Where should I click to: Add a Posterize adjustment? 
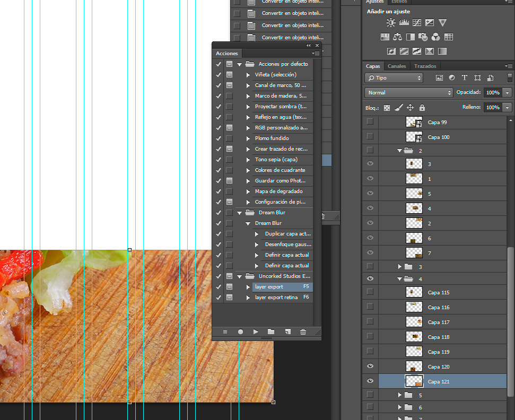(x=404, y=51)
